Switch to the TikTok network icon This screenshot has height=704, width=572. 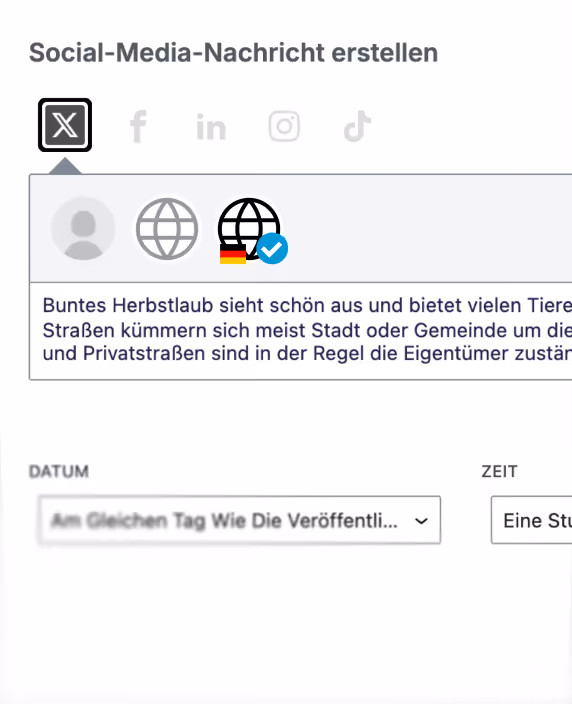coord(357,126)
